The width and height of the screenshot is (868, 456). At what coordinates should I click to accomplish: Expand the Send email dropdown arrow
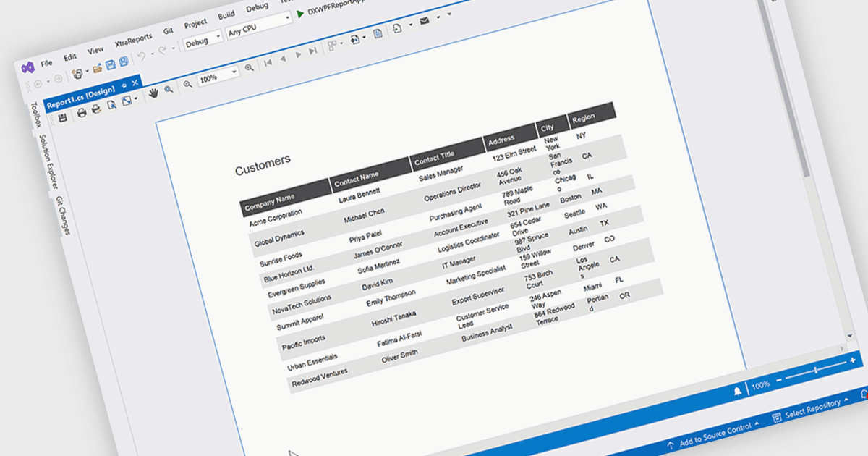click(x=438, y=17)
